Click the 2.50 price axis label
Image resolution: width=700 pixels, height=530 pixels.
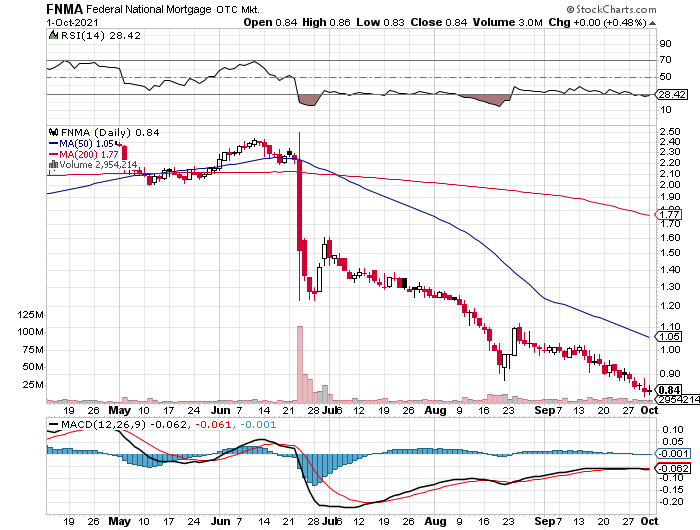tap(670, 132)
